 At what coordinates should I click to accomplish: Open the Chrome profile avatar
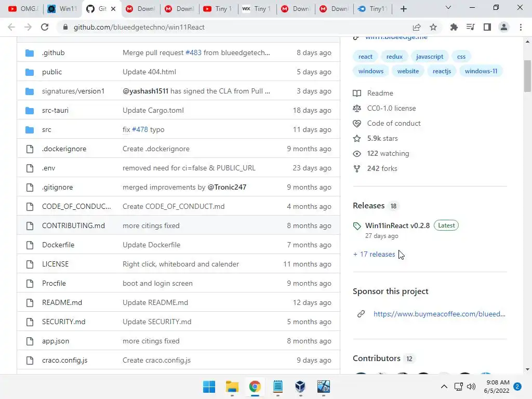(504, 27)
